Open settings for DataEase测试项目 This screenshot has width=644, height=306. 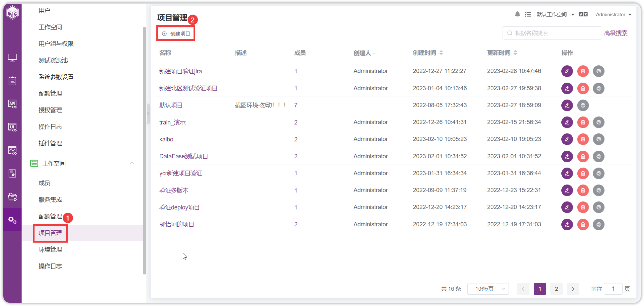pos(599,156)
